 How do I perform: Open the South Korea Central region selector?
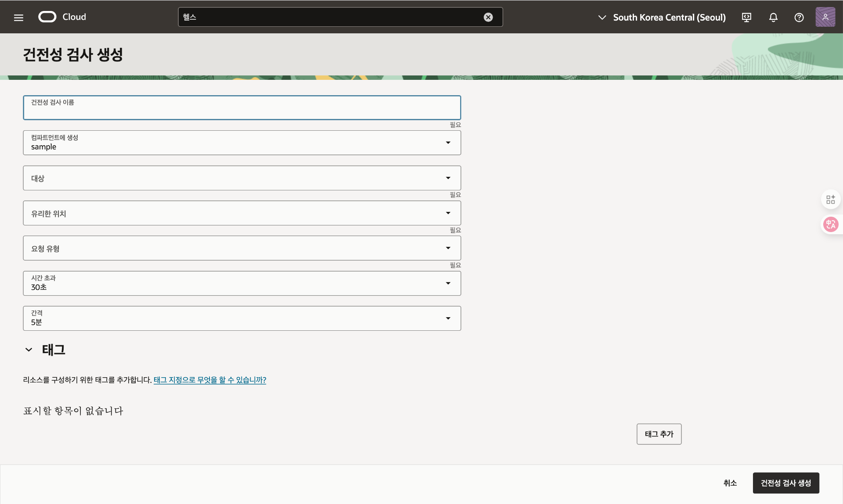662,18
